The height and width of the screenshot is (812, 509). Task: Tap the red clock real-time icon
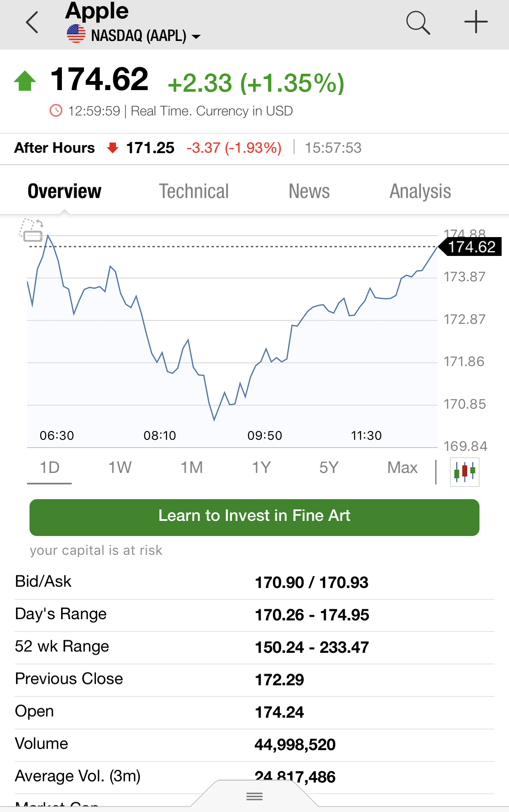click(56, 111)
